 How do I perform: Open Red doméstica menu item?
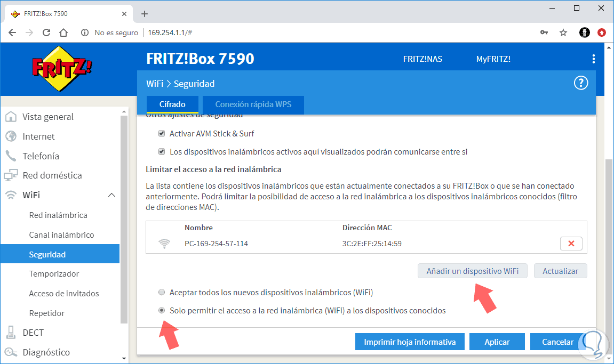[x=52, y=175]
